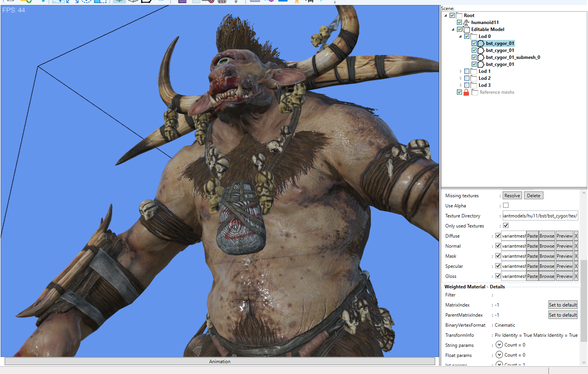The height and width of the screenshot is (374, 588).
Task: Preview the Mask texture
Action: pos(564,256)
